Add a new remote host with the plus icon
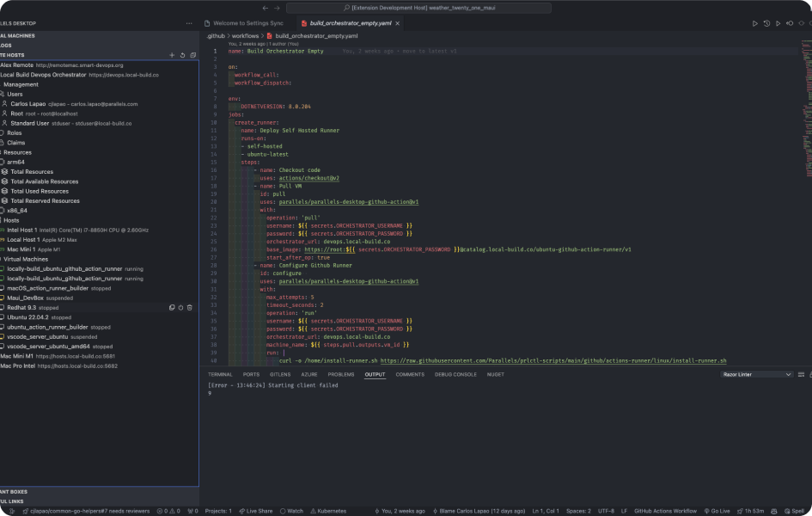 pos(172,55)
